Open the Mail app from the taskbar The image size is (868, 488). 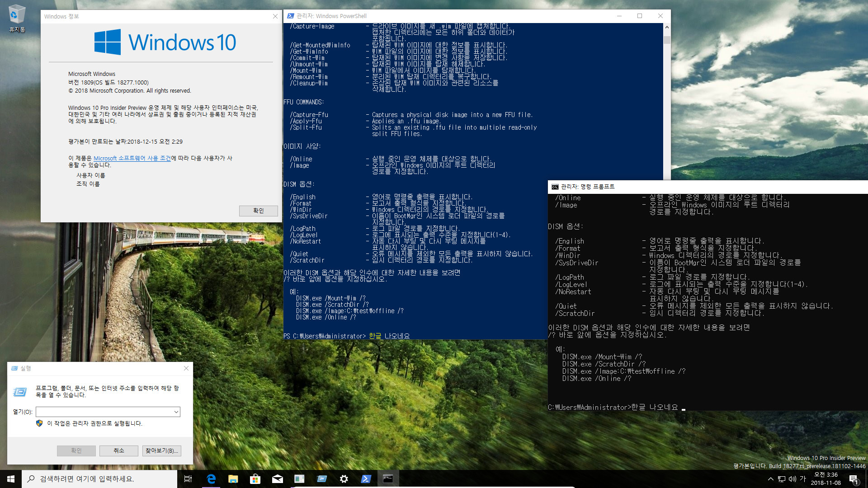point(278,479)
